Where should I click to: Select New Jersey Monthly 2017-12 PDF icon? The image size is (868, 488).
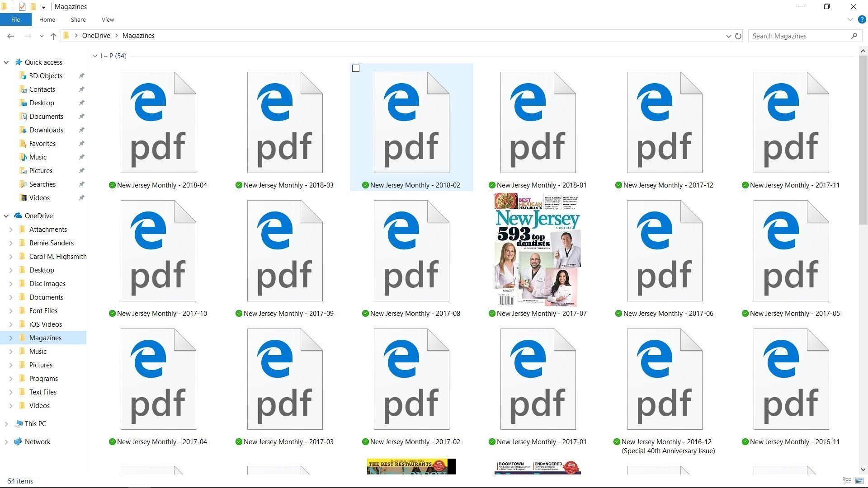click(665, 122)
